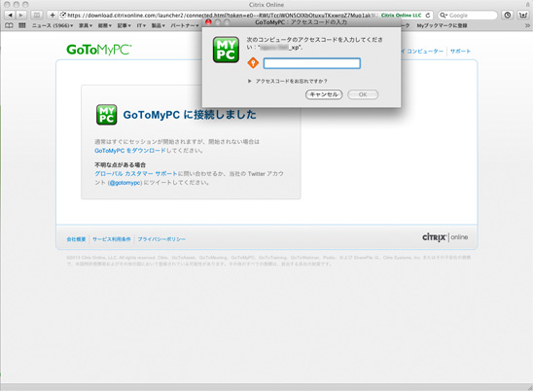Open the サービス利用条件 footer link

click(112, 239)
